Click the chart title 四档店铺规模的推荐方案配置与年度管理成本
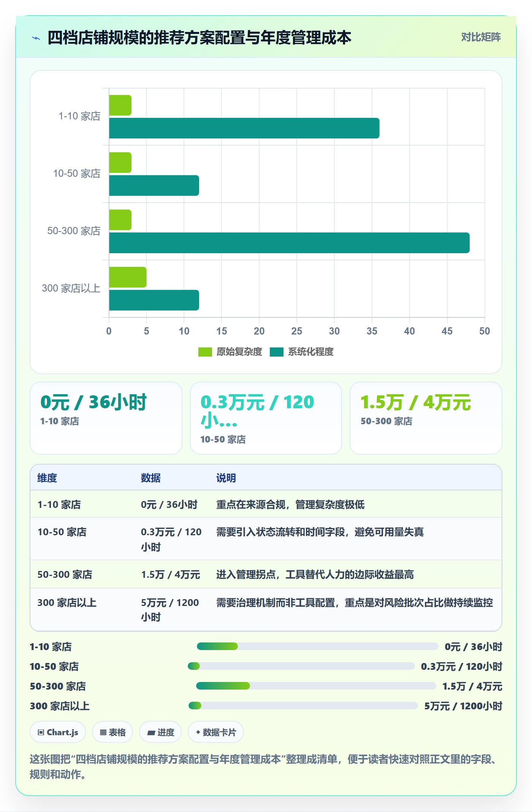532x812 pixels. 199,38
